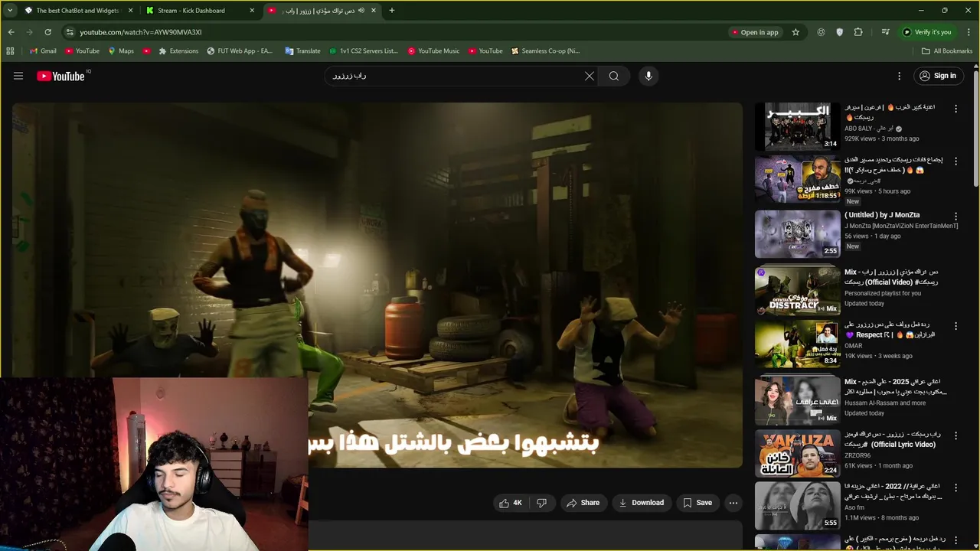
Task: Close the YouTube tab
Action: 374,11
